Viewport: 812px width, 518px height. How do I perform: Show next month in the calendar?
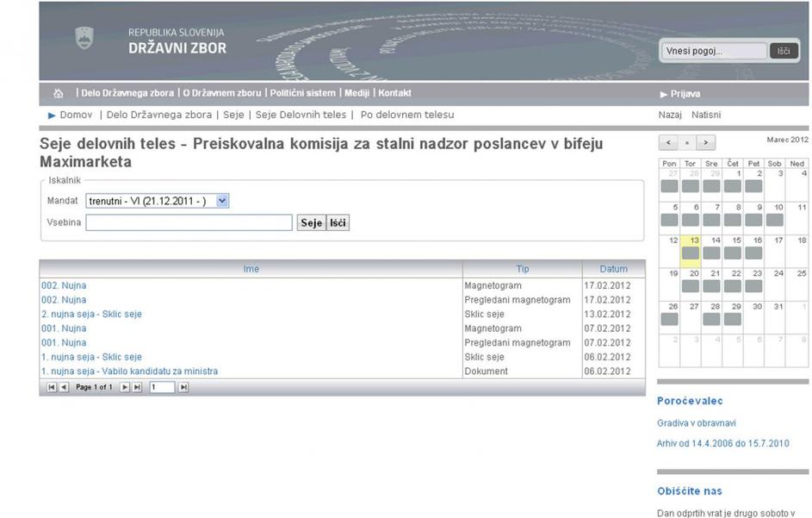pyautogui.click(x=707, y=142)
